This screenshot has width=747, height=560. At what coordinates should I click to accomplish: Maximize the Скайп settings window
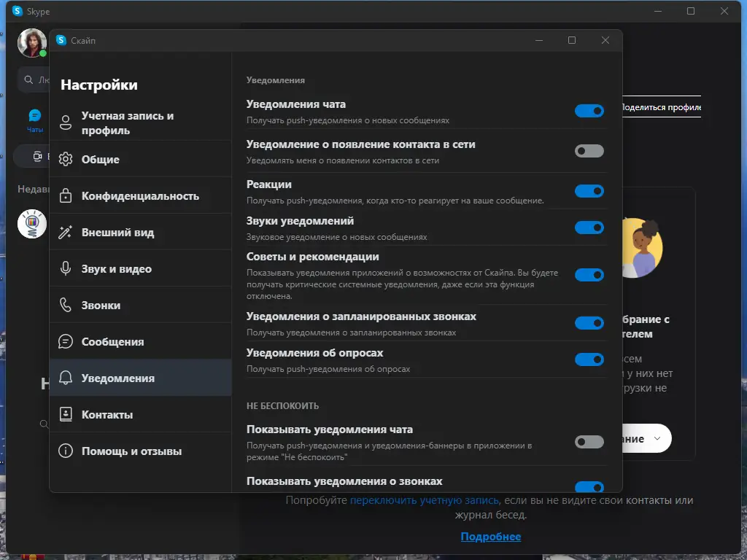point(572,41)
